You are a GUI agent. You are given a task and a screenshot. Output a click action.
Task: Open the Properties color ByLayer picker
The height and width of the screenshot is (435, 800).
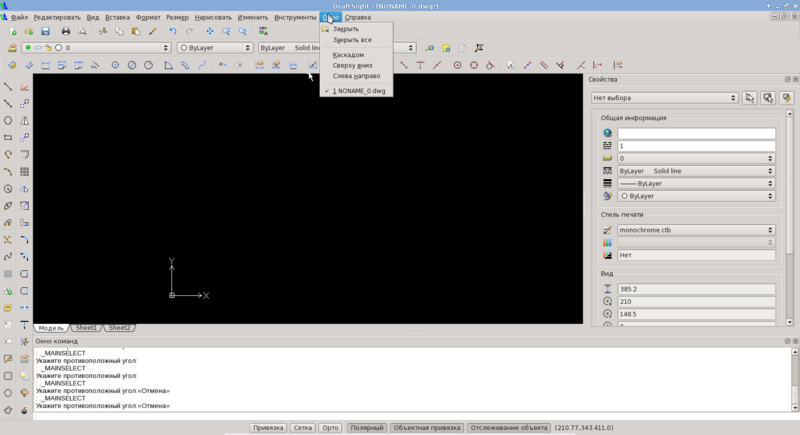[x=696, y=196]
